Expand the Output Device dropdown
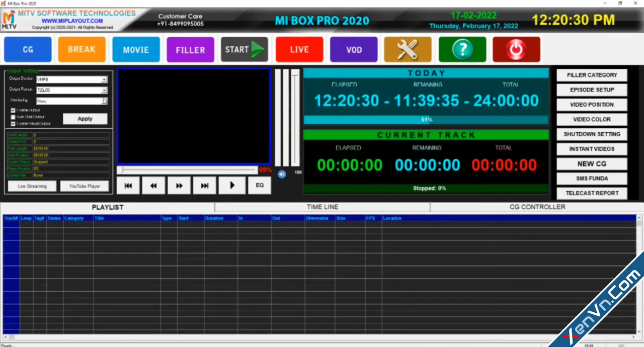This screenshot has height=347, width=644. click(104, 79)
